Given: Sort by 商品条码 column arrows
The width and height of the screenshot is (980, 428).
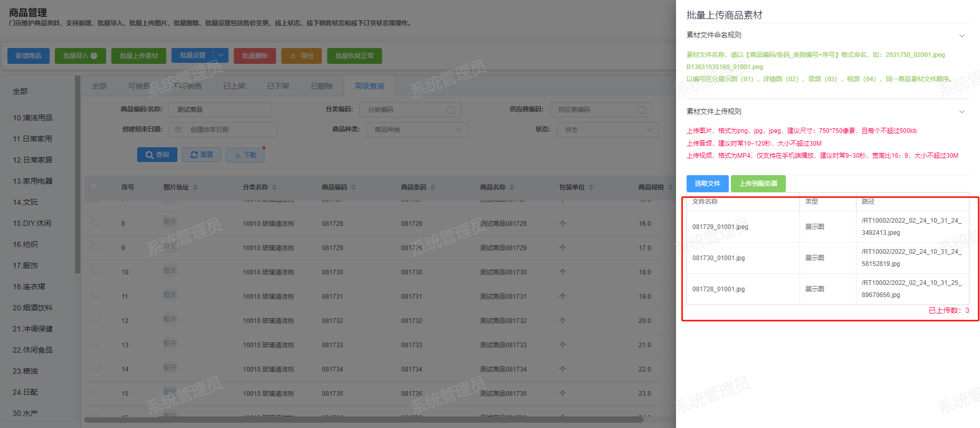Looking at the screenshot, I should (433, 187).
